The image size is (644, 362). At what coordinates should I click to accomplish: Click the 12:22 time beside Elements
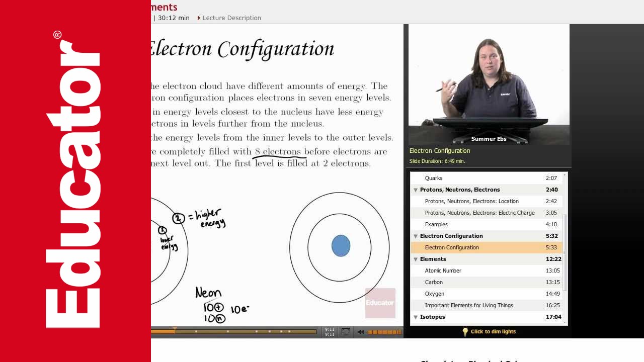pos(553,259)
